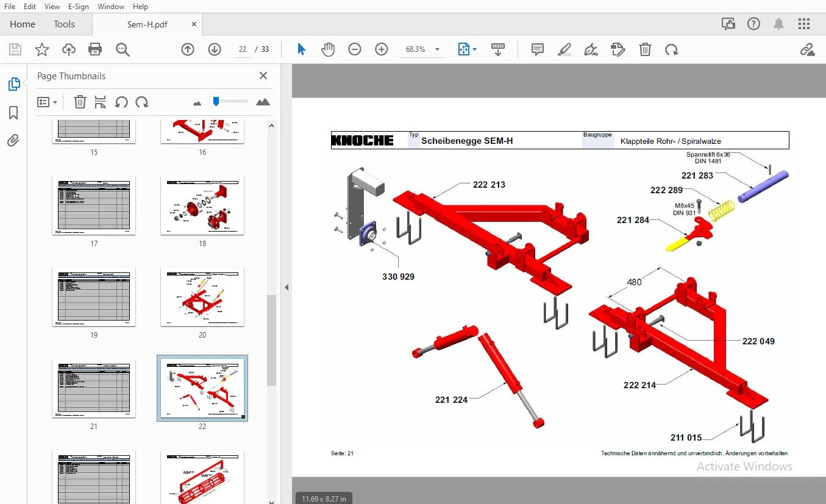Zoom in with the plus icon
This screenshot has height=504, width=826.
[x=382, y=49]
